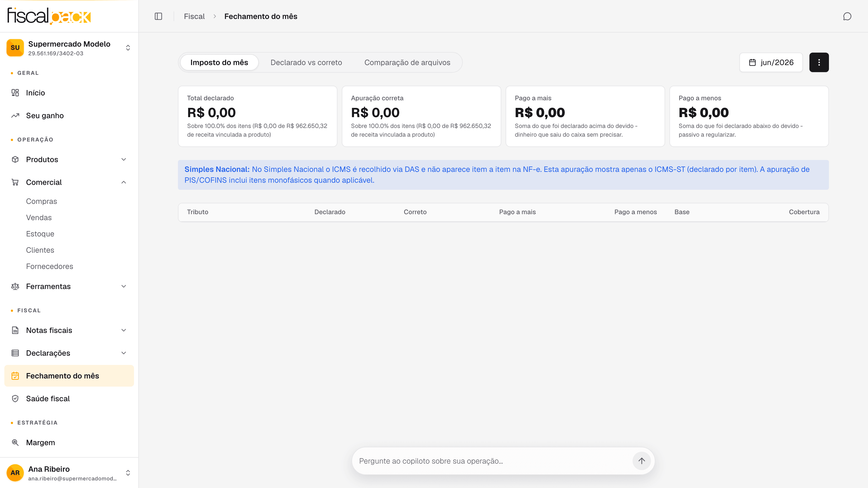Open Estoque under Comercial
The width and height of the screenshot is (868, 488).
tap(40, 234)
